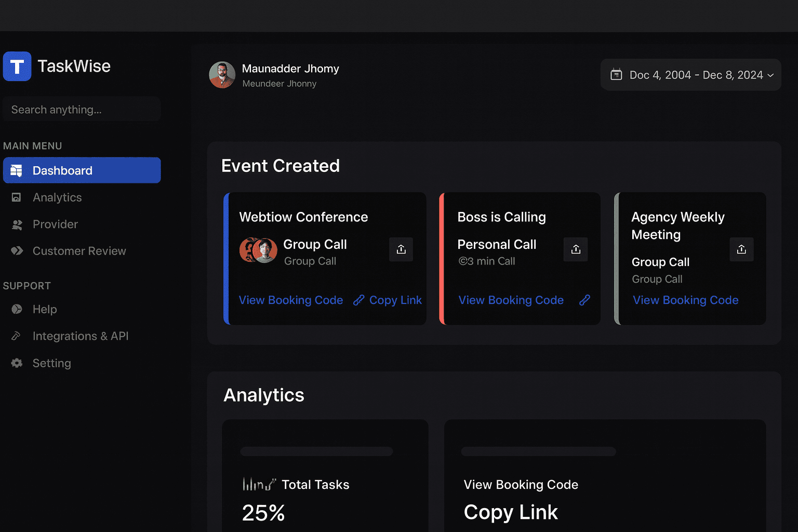Viewport: 798px width, 532px height.
Task: Click Maunadder Jhomy profile avatar
Action: coord(222,75)
